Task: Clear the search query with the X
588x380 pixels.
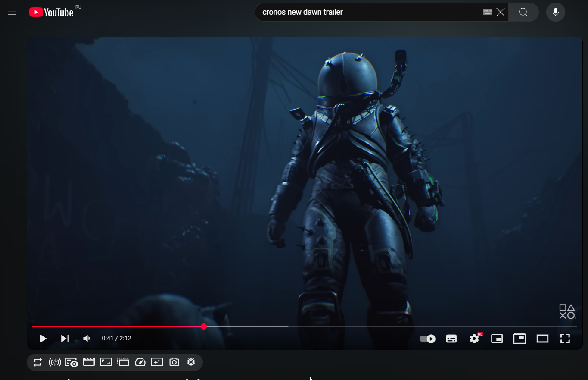Action: click(x=500, y=12)
